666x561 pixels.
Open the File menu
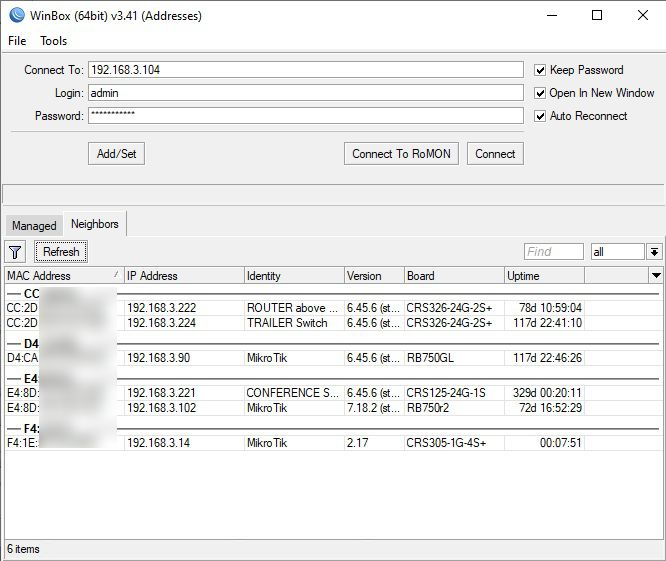[x=17, y=41]
